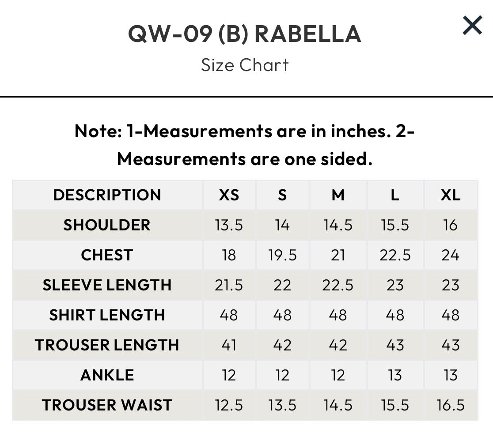This screenshot has width=493, height=448.
Task: Click the TROUSER LENGTH row label
Action: point(107,345)
